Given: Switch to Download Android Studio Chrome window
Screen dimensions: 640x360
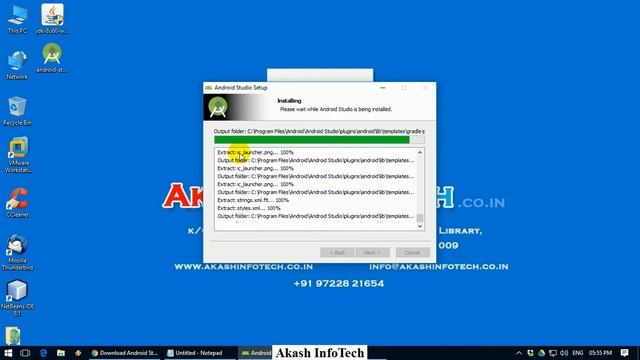Looking at the screenshot, I should (x=125, y=353).
